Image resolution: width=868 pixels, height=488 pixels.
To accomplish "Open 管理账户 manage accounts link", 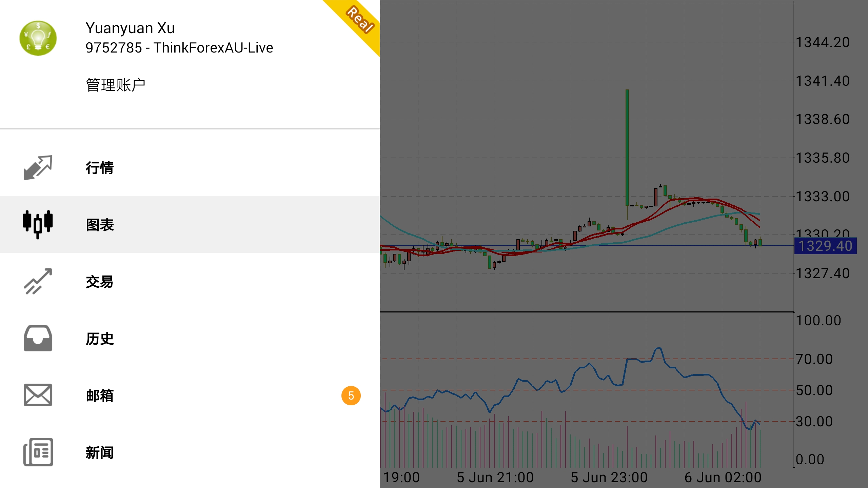I will tap(116, 85).
